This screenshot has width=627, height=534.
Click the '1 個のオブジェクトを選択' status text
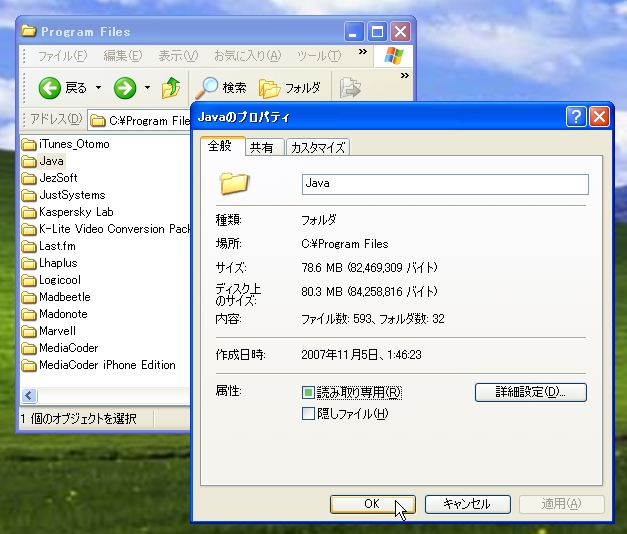coord(79,418)
